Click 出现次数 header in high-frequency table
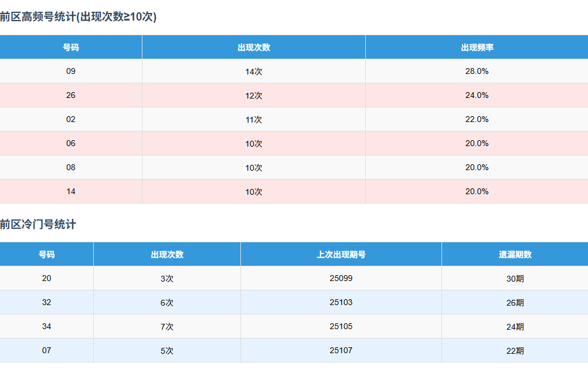 click(x=253, y=48)
